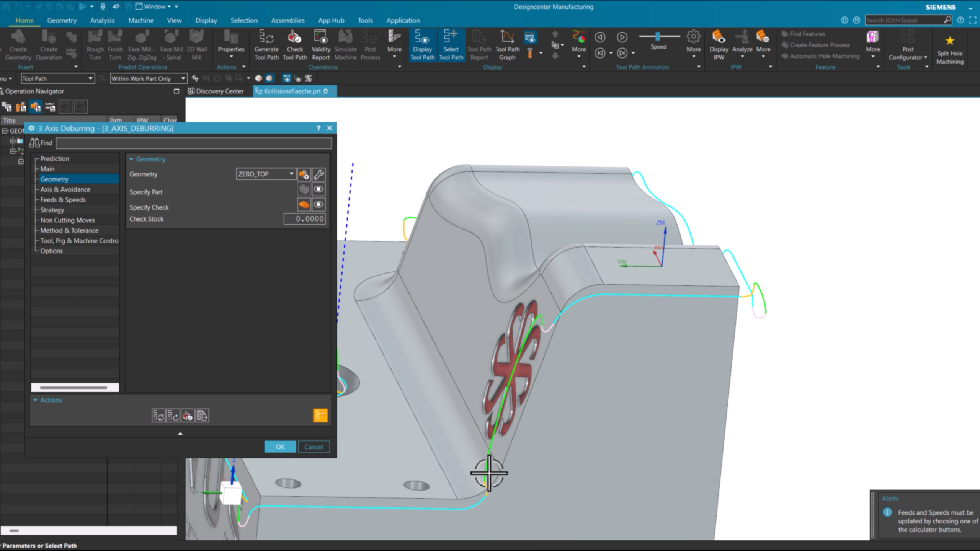This screenshot has height=551, width=980.
Task: Open the Analysis ribbon tab
Action: click(x=102, y=20)
